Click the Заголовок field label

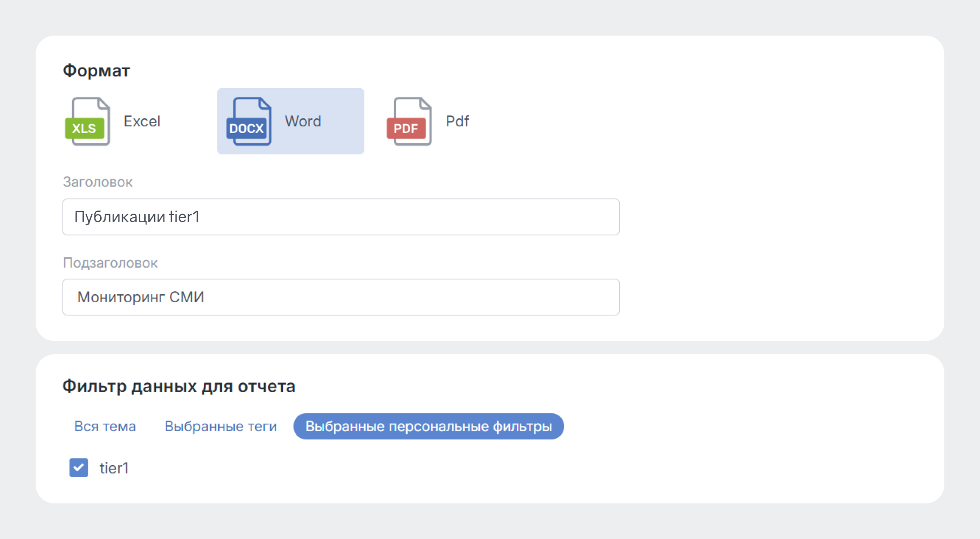98,182
